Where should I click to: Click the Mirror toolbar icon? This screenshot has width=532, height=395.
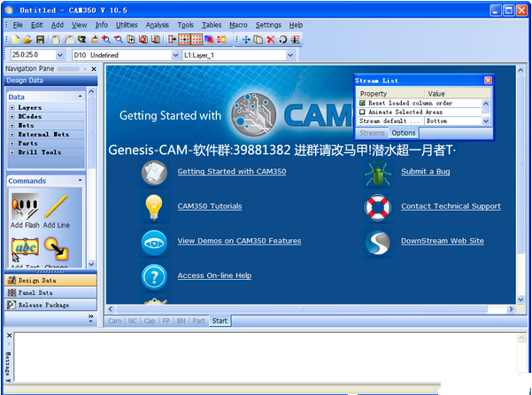295,40
